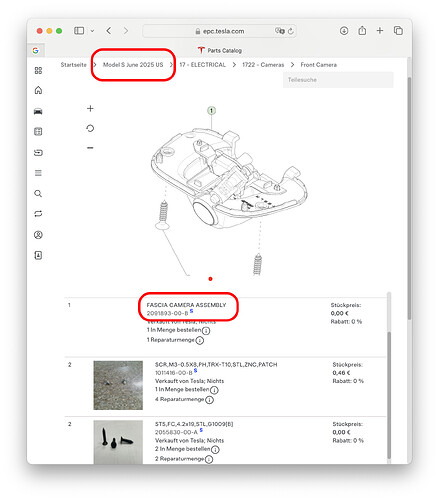Click part number 2055830-00-A
Viewport: 439px width, 500px height.
(x=176, y=432)
